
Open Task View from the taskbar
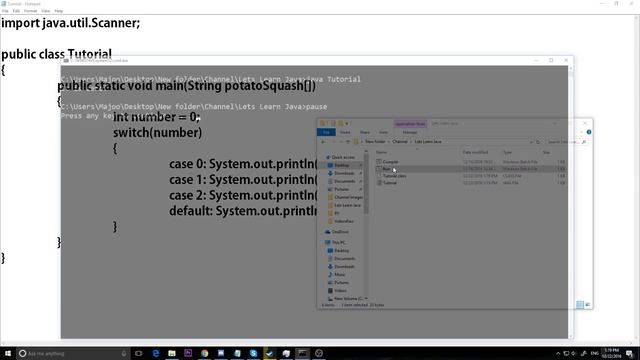[x=139, y=353]
